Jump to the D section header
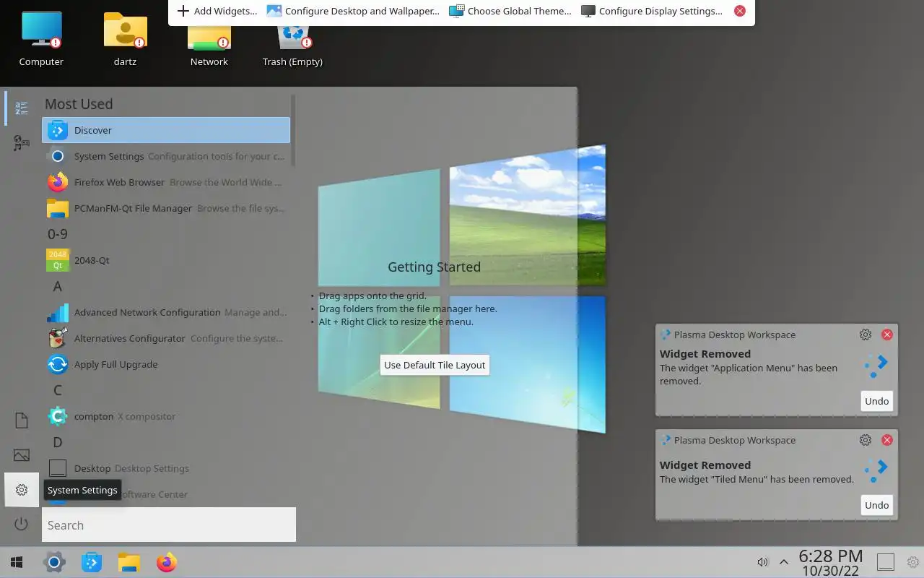 (x=58, y=442)
